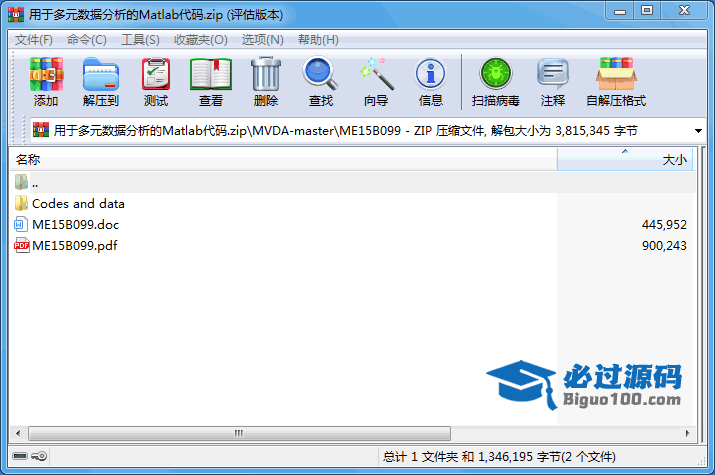Click the size value 900,243
Screen dimensions: 715x475
tap(664, 245)
